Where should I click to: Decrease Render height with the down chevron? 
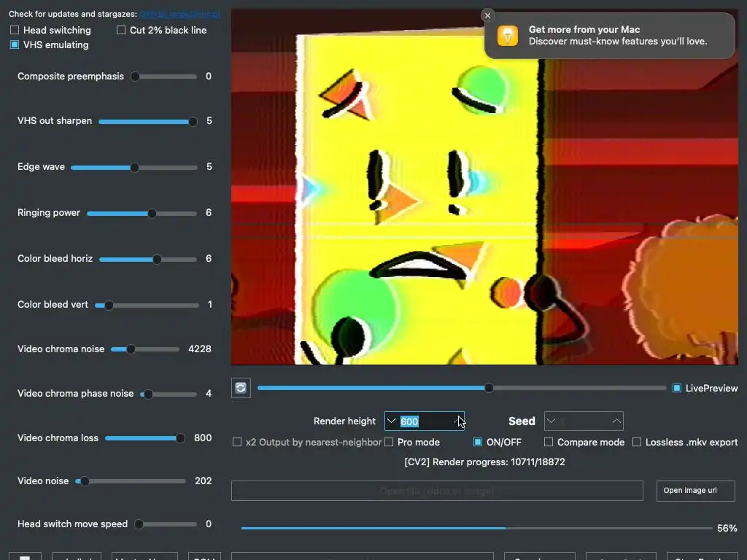(391, 421)
